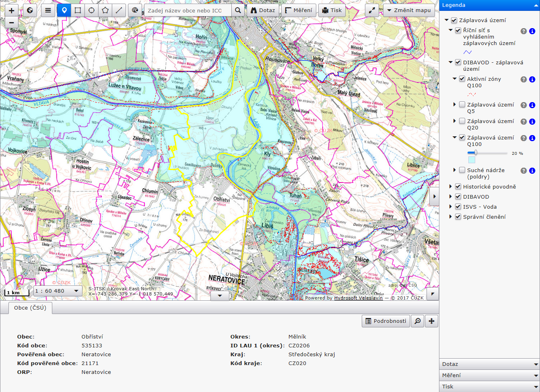Select the polygon selection tool
Image resolution: width=540 pixels, height=392 pixels.
[105, 10]
